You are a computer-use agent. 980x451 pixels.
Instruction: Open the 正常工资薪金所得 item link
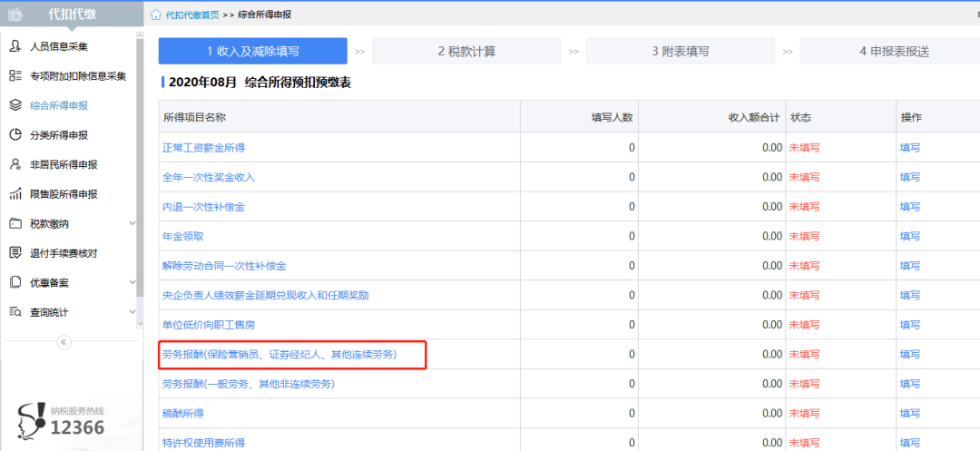pyautogui.click(x=204, y=148)
